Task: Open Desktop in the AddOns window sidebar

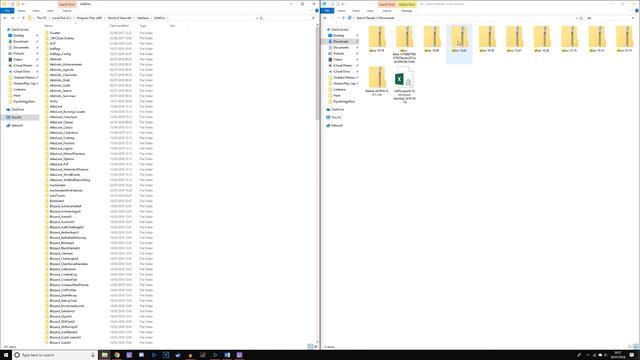Action: [x=19, y=36]
